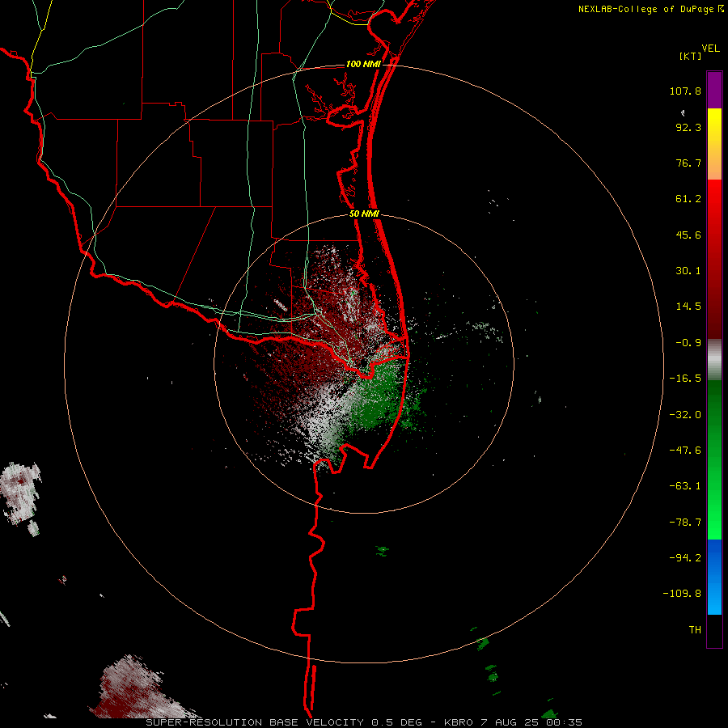
Task: Pick the blue segment of velocity color bar
Action: 714,577
